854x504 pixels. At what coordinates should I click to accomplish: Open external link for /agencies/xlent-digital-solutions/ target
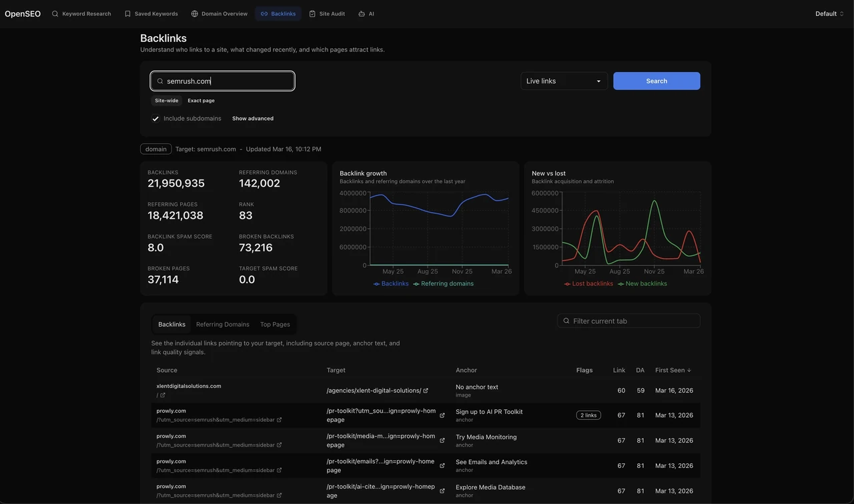pos(426,391)
